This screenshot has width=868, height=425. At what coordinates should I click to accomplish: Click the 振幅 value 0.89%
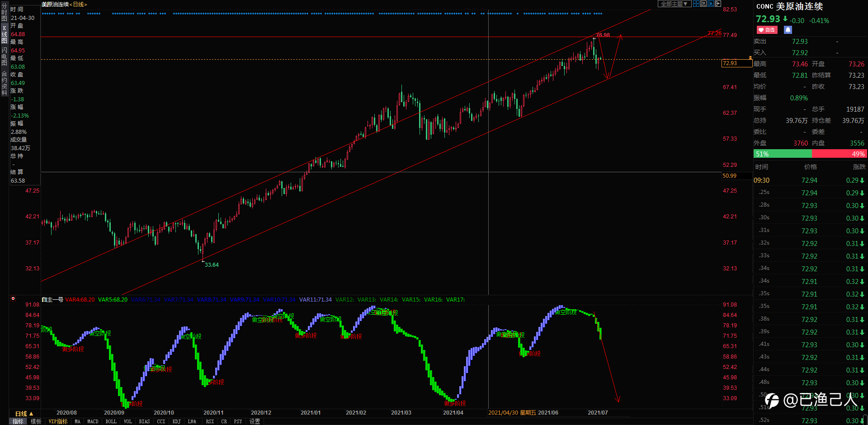(799, 98)
